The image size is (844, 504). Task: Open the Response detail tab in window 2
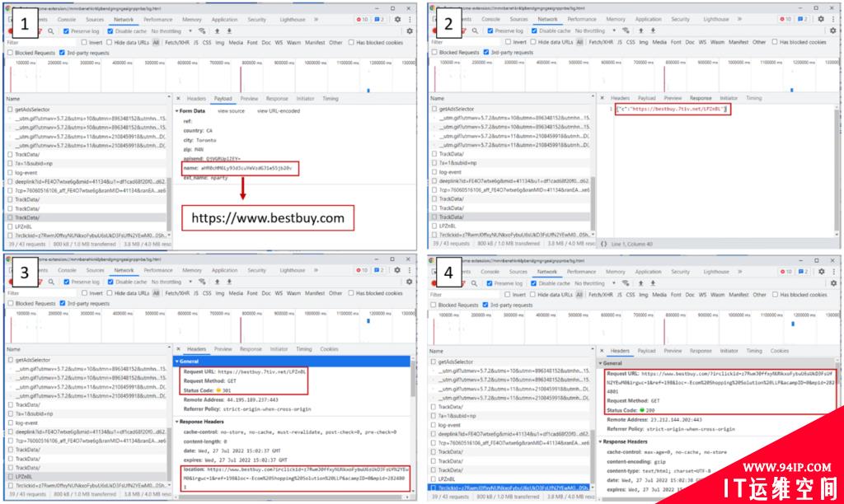[x=701, y=99]
